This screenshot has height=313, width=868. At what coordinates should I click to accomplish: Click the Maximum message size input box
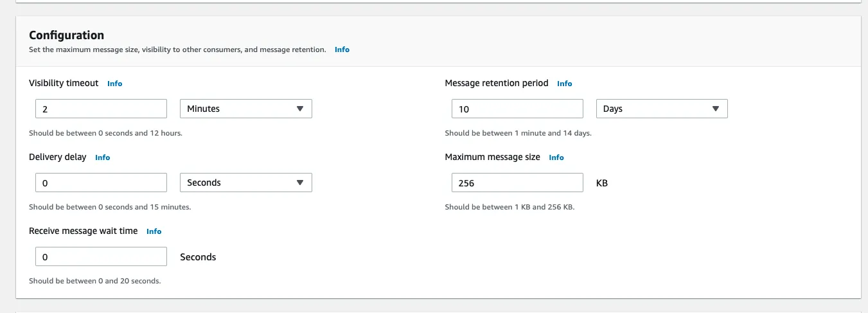click(x=517, y=183)
